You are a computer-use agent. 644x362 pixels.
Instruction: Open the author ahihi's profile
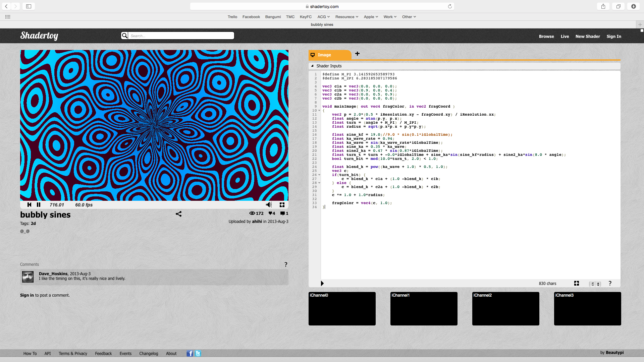click(x=257, y=222)
